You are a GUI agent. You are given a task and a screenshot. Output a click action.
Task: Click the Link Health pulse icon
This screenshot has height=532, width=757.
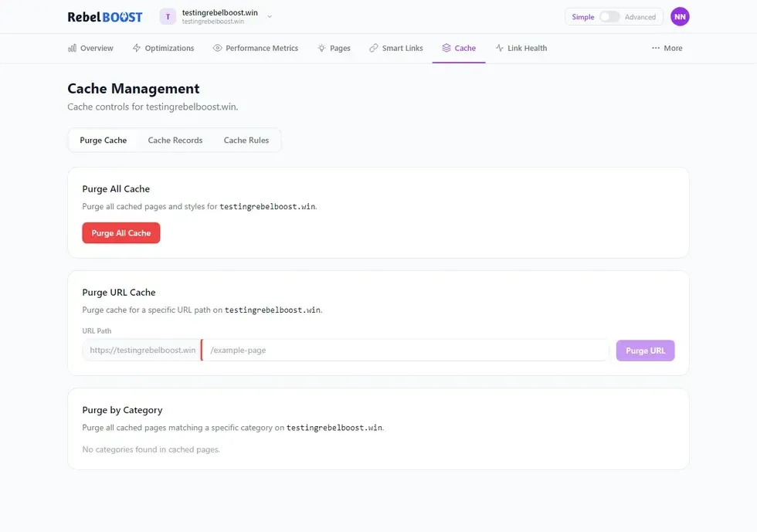pyautogui.click(x=500, y=48)
